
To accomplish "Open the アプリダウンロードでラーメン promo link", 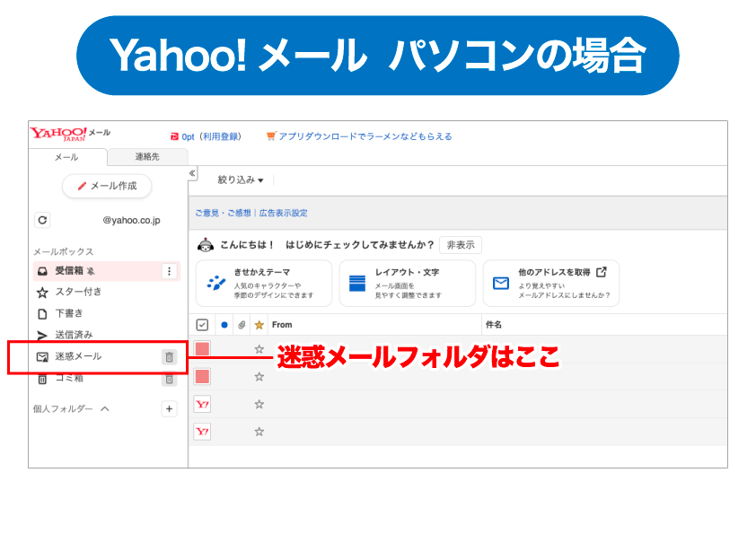I will pos(359,136).
